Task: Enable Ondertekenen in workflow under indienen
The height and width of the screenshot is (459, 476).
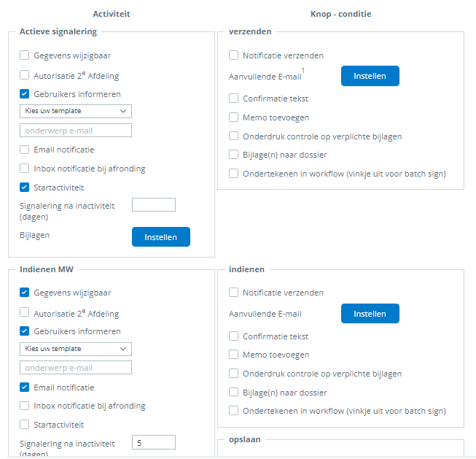Action: click(x=234, y=411)
